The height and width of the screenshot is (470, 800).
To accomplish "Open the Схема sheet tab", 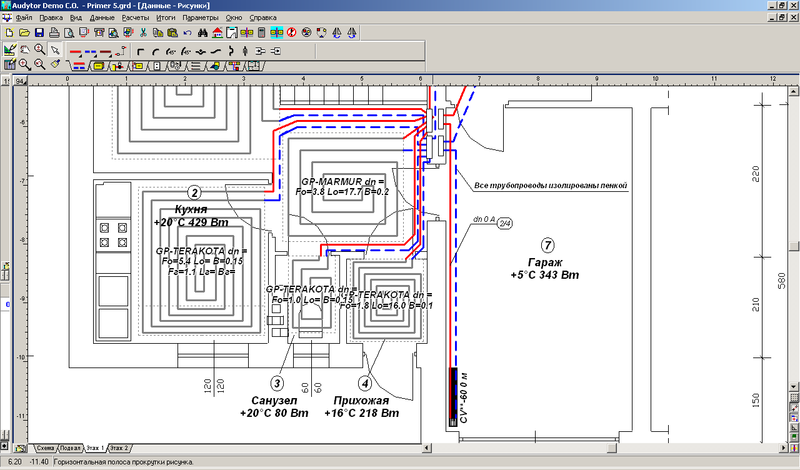I will tap(43, 449).
